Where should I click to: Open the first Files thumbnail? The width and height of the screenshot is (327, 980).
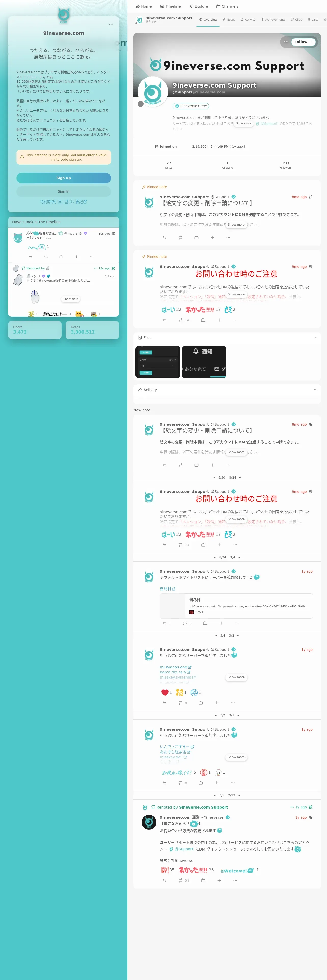158,362
